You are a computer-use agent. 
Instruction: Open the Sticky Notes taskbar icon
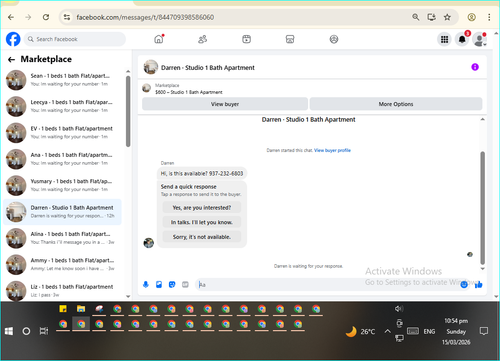click(x=63, y=309)
